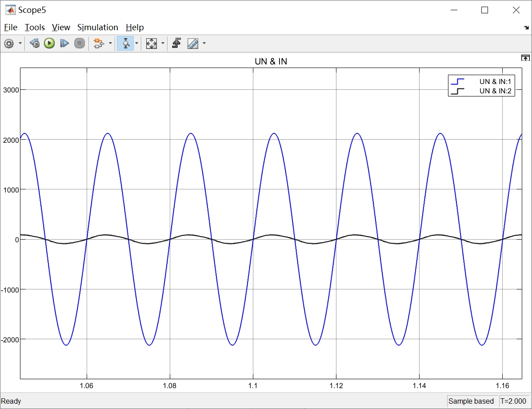This screenshot has height=409, width=532.
Task: Click the MATLAB icon in the title bar
Action: pyautogui.click(x=10, y=10)
